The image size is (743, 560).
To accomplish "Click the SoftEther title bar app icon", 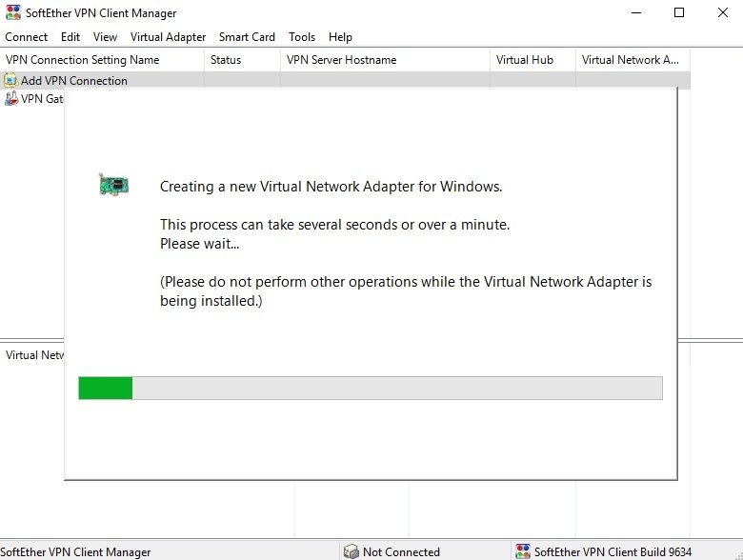I will pos(12,12).
